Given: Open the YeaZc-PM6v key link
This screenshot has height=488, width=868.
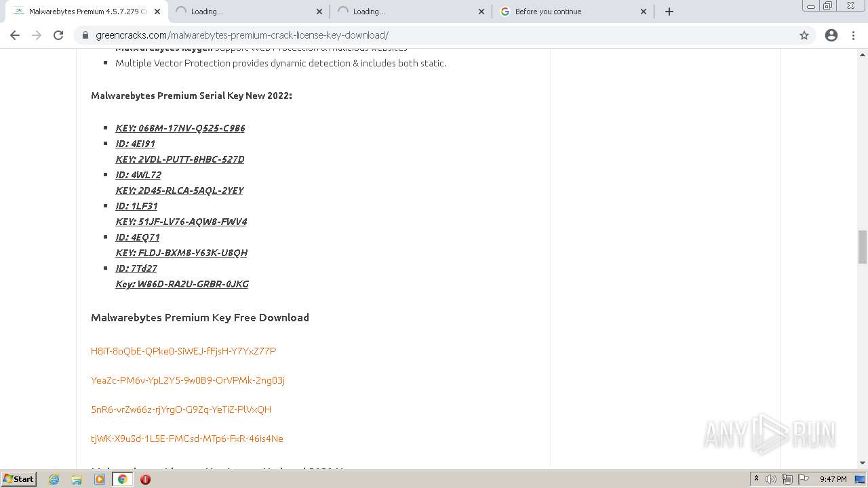Looking at the screenshot, I should click(188, 380).
